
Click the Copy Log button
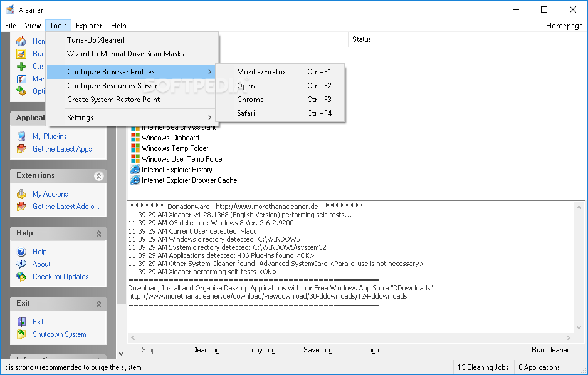[x=261, y=350]
